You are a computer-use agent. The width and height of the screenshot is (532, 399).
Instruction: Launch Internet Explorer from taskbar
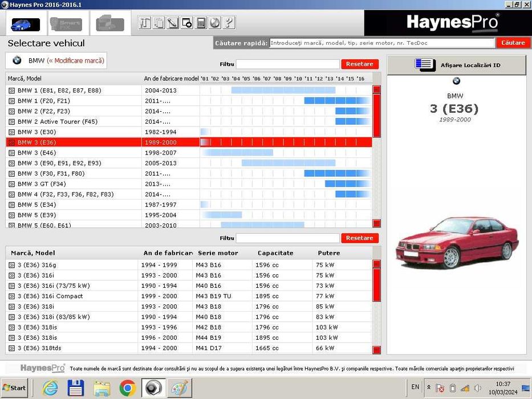point(50,388)
